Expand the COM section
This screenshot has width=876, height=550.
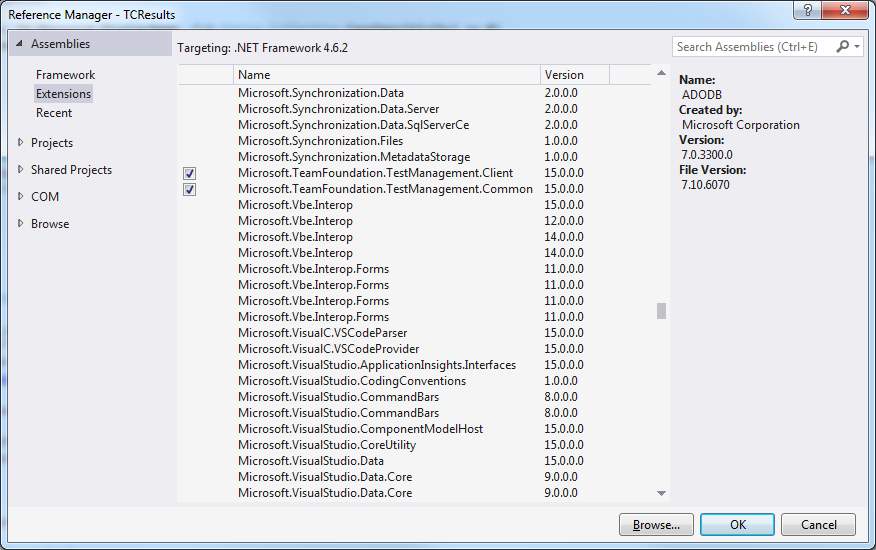pos(21,196)
